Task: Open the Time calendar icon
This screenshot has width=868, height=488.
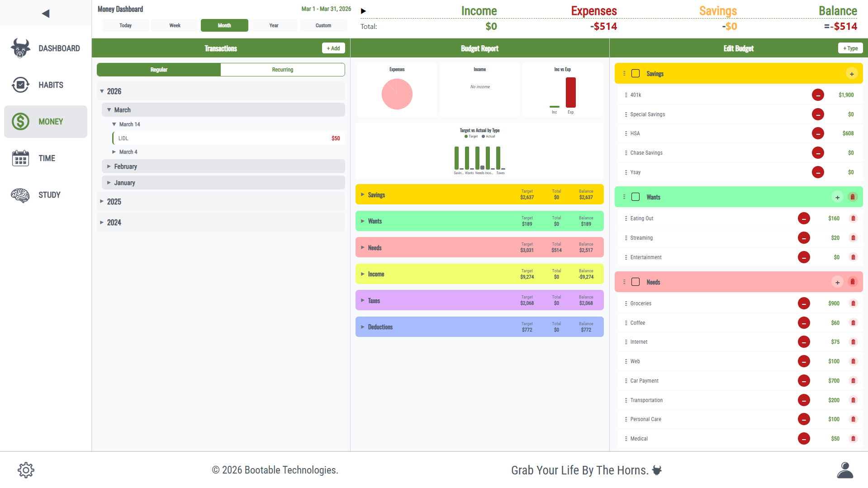Action: (20, 158)
